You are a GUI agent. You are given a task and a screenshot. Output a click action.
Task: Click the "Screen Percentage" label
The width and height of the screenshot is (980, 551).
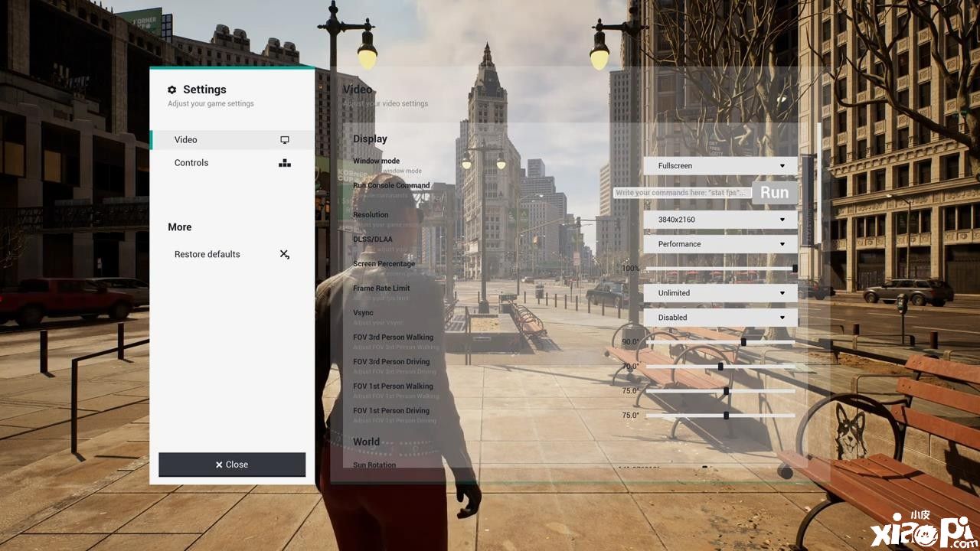point(384,264)
